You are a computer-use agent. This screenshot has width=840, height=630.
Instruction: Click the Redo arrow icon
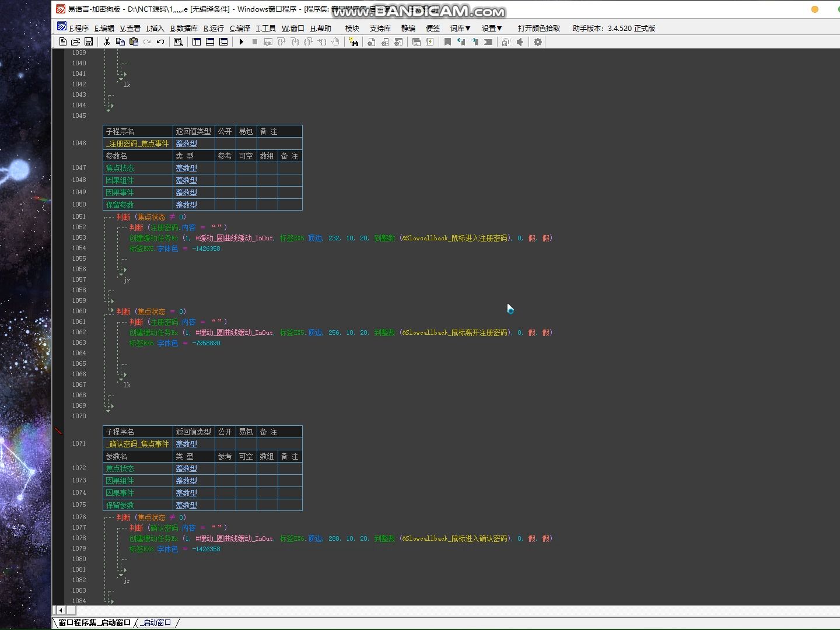coord(147,42)
